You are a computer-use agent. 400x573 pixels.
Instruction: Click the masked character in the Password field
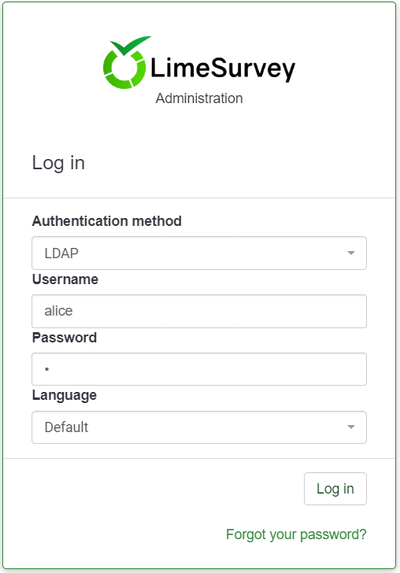pos(47,369)
